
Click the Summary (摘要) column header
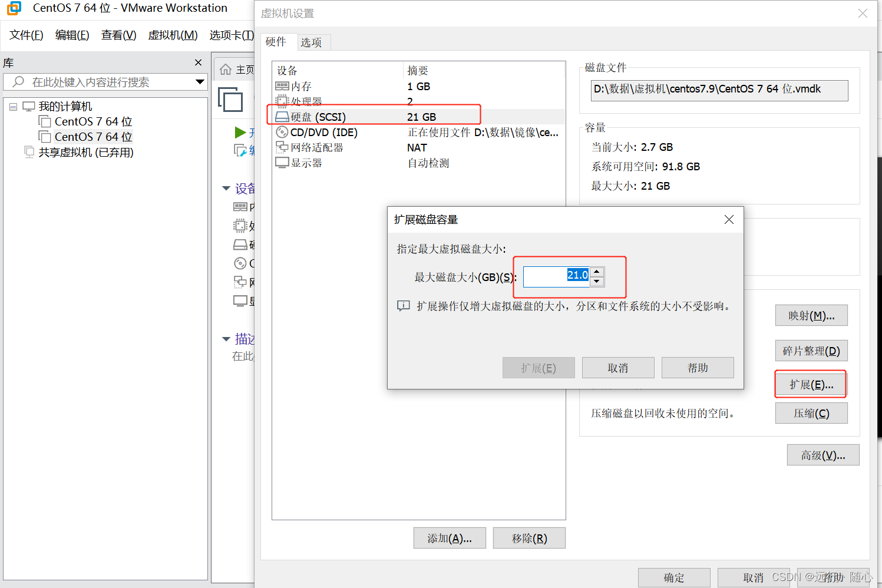pos(484,71)
